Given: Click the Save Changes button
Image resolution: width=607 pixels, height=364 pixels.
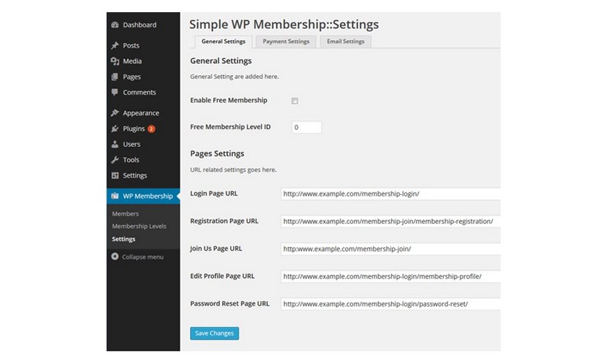Looking at the screenshot, I should [x=214, y=334].
